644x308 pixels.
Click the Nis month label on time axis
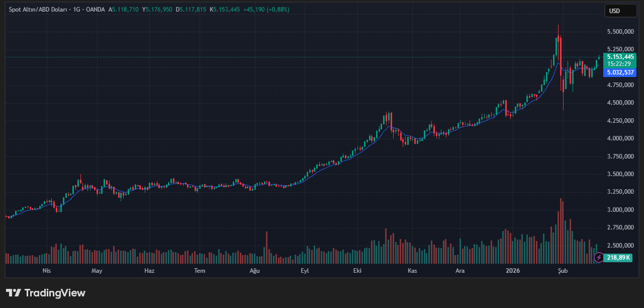47,271
